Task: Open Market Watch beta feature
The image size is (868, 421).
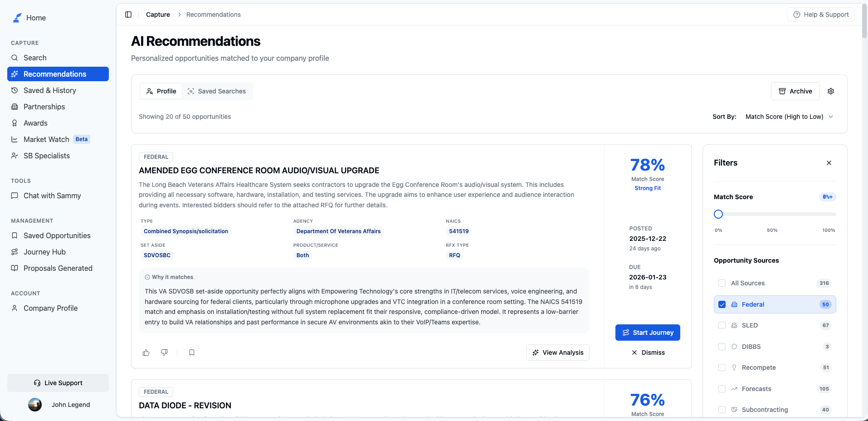Action: coord(46,139)
